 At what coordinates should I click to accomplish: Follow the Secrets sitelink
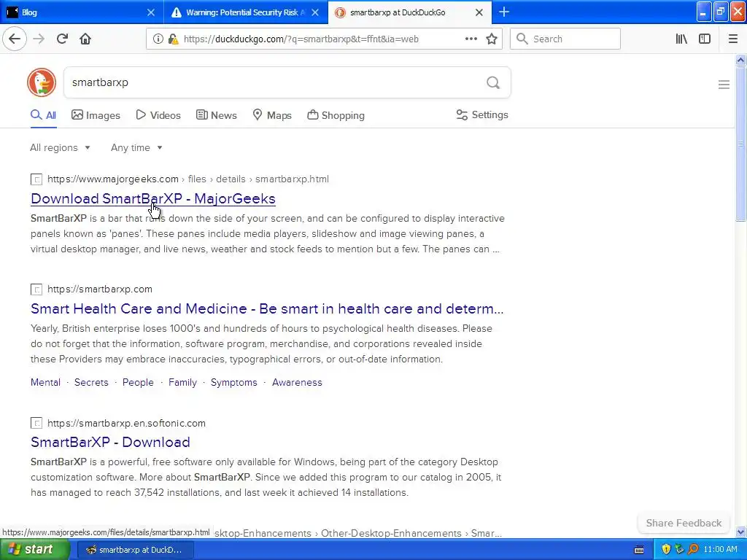91,382
